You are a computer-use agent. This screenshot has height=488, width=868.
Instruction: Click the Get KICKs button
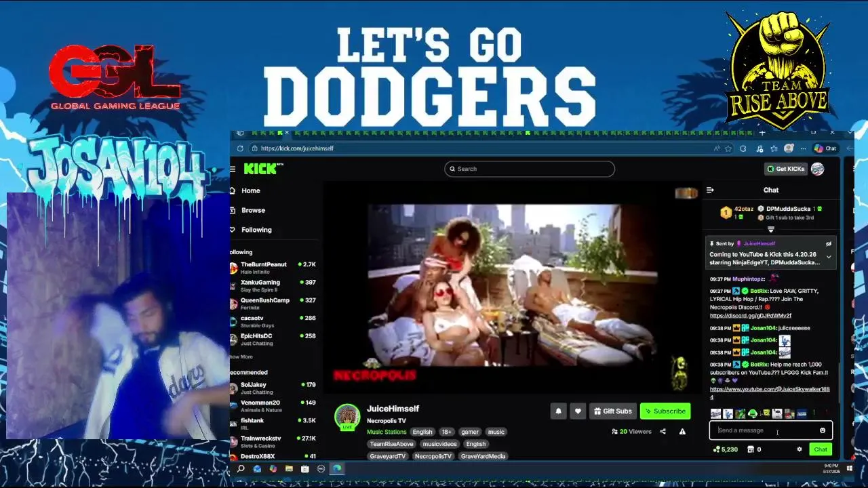786,169
